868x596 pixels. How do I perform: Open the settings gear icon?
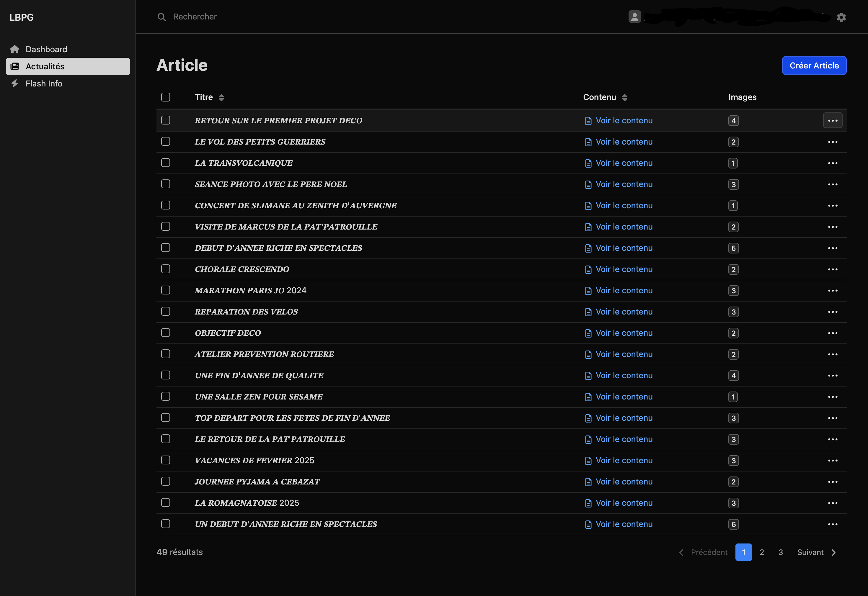[841, 17]
